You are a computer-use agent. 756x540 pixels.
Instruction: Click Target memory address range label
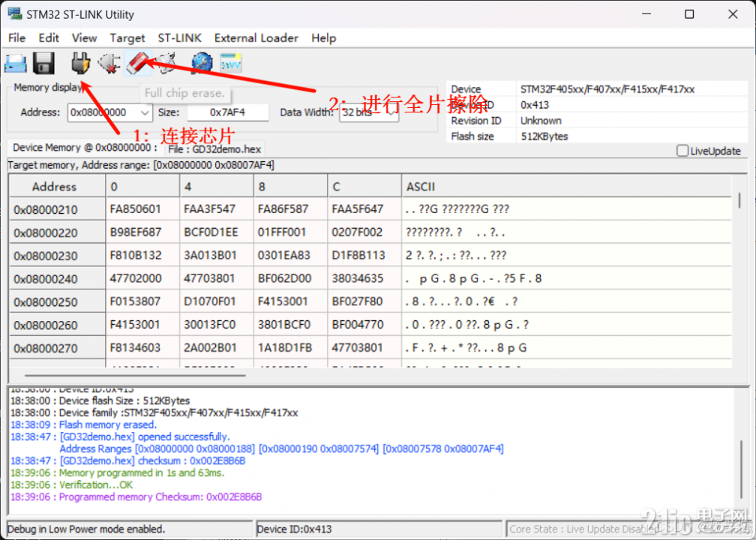click(141, 165)
